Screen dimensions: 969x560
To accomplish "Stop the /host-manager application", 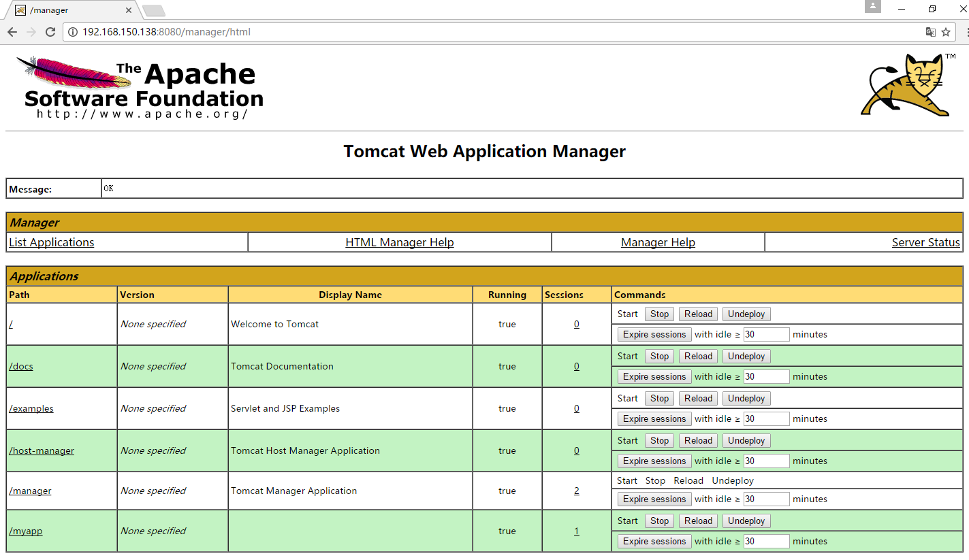I will pos(659,440).
